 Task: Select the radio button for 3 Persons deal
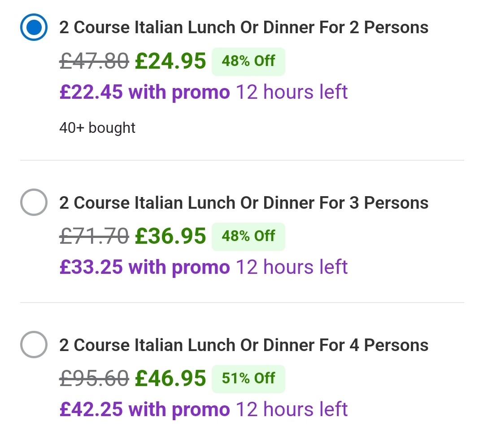34,202
